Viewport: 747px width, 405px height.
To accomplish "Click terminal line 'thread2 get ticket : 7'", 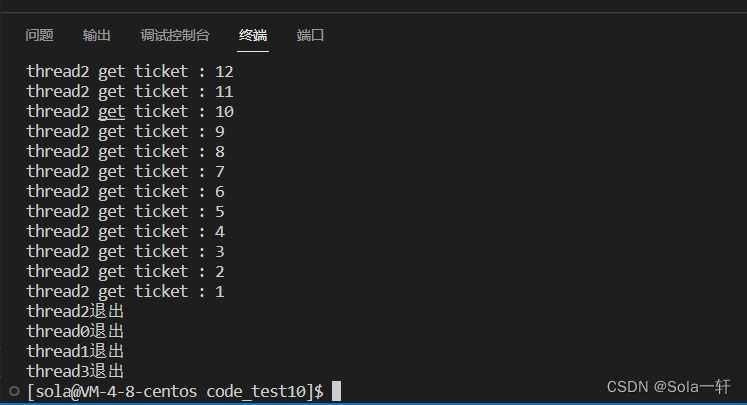I will (125, 172).
